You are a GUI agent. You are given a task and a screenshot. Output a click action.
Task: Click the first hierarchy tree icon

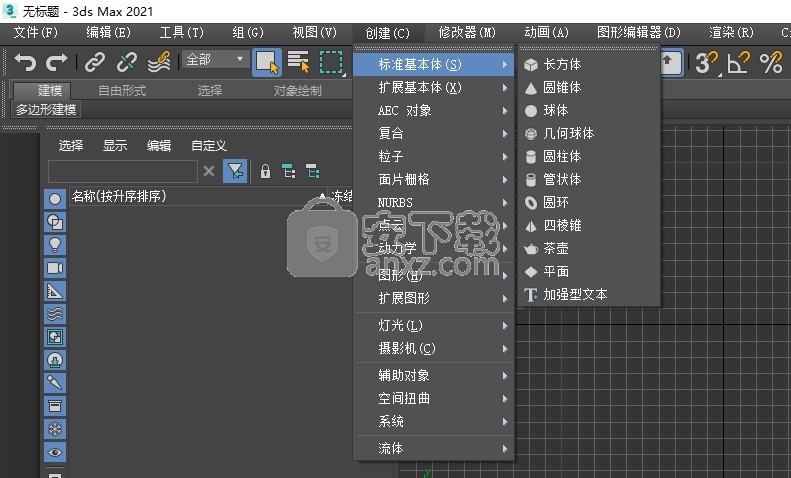point(289,172)
